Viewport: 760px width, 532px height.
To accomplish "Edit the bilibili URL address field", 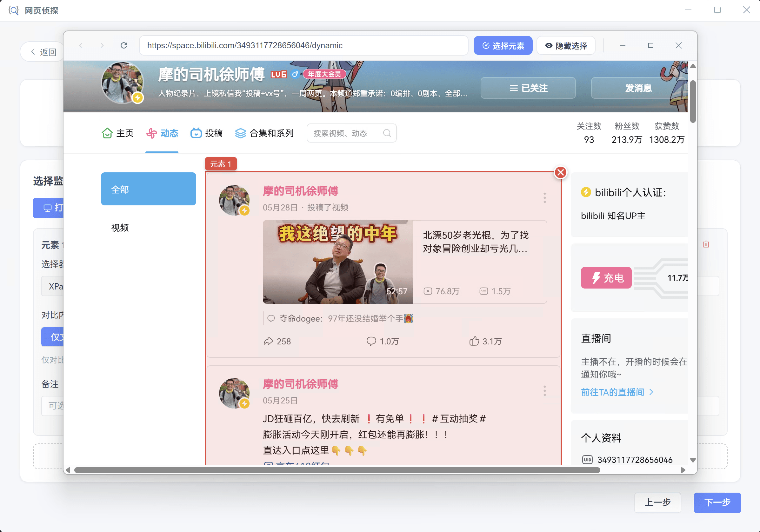I will 303,45.
